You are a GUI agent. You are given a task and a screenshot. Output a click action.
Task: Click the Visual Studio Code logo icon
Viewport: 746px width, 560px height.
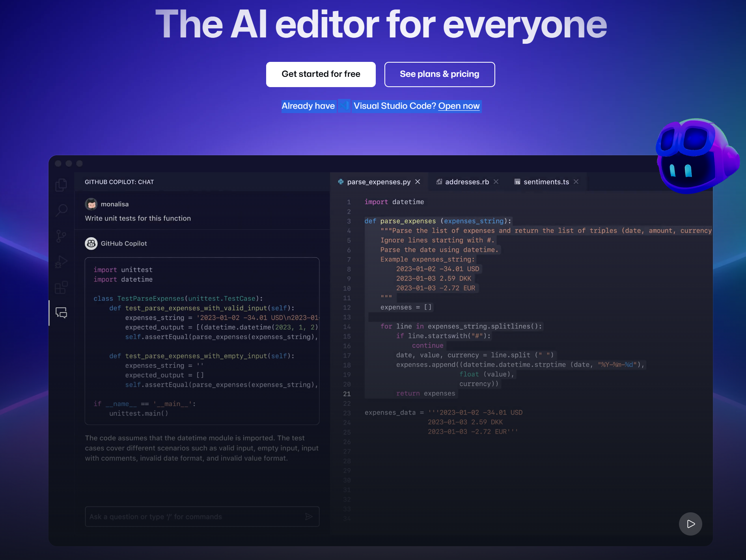click(x=344, y=106)
